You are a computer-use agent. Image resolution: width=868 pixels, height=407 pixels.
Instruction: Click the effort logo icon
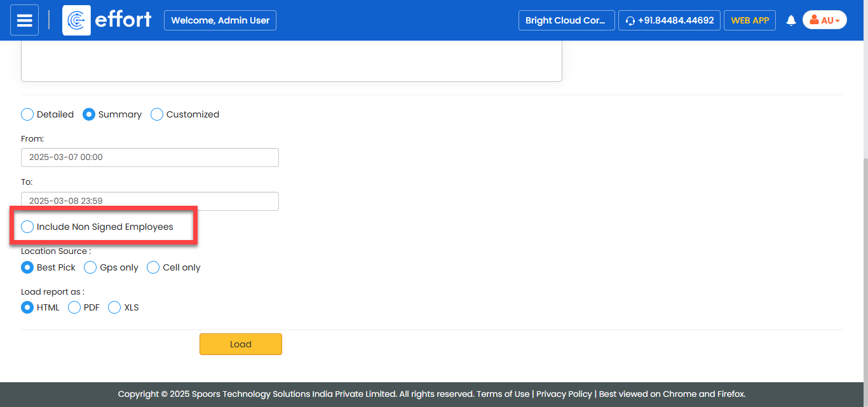point(76,20)
